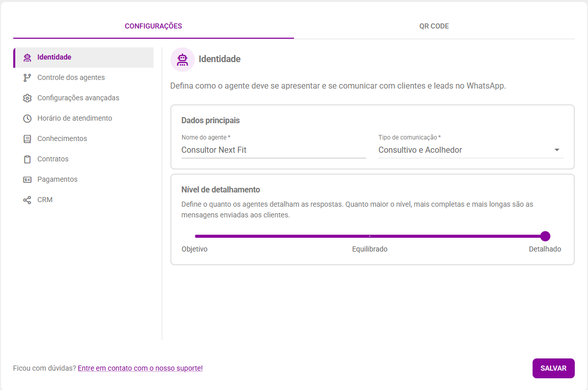Go to Configurações avançadas section
588x390 pixels.
point(78,98)
